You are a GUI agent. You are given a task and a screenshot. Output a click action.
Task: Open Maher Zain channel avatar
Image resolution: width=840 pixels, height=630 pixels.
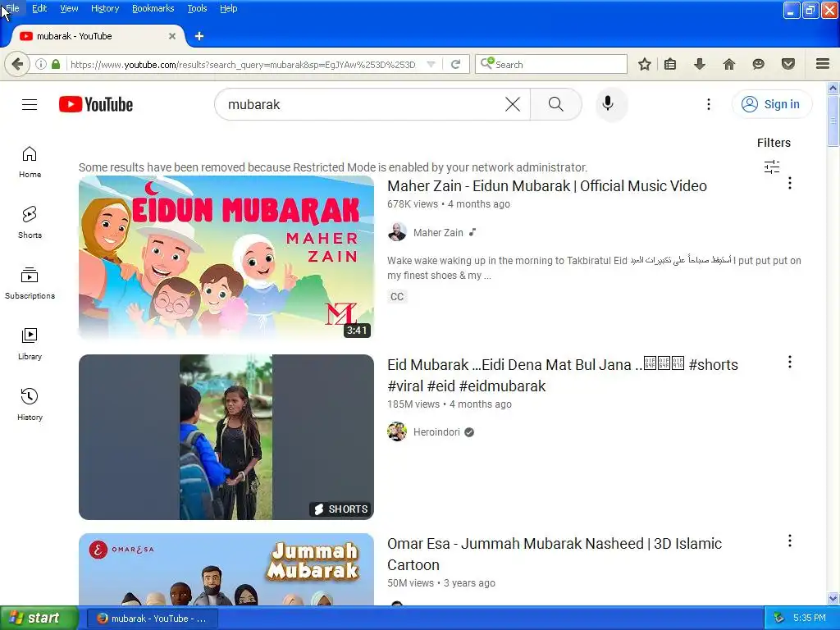397,232
